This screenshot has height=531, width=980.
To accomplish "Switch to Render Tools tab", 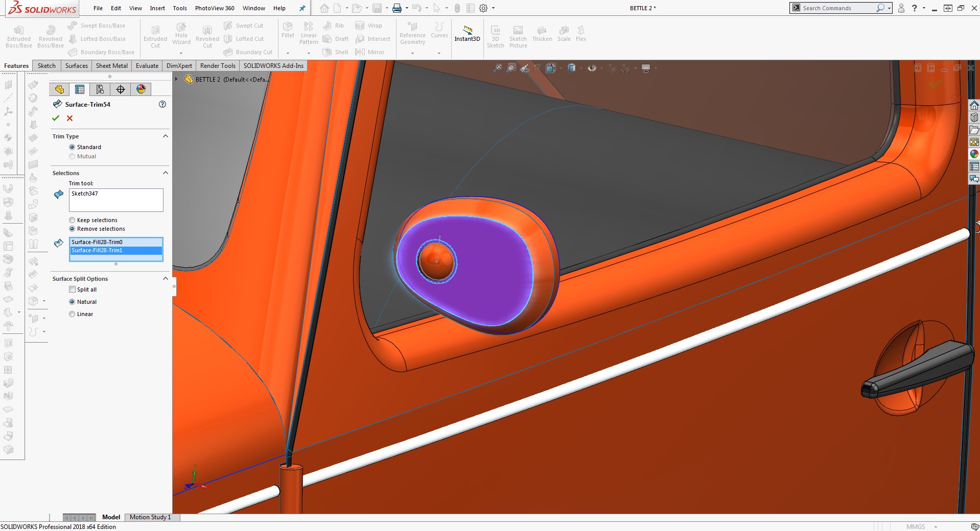I will [218, 66].
